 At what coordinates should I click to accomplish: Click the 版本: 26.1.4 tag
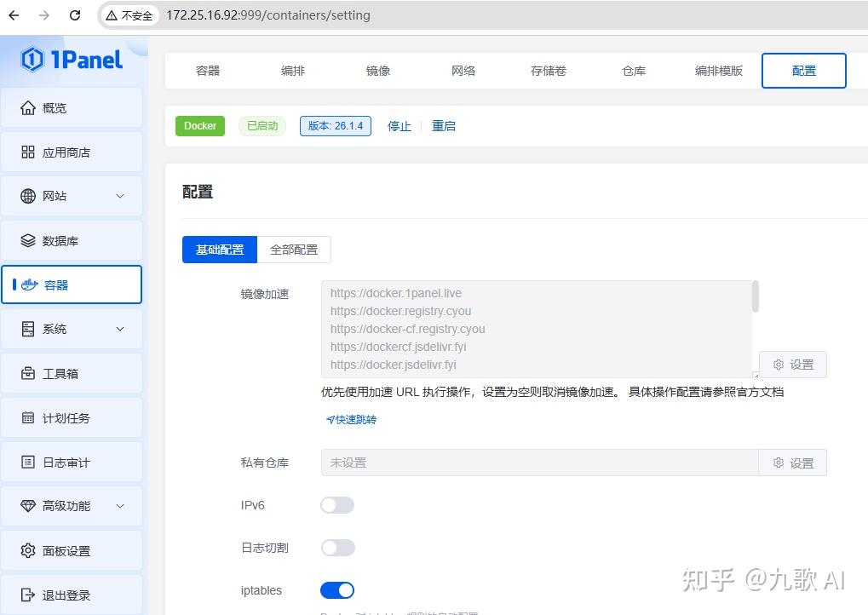tap(336, 126)
